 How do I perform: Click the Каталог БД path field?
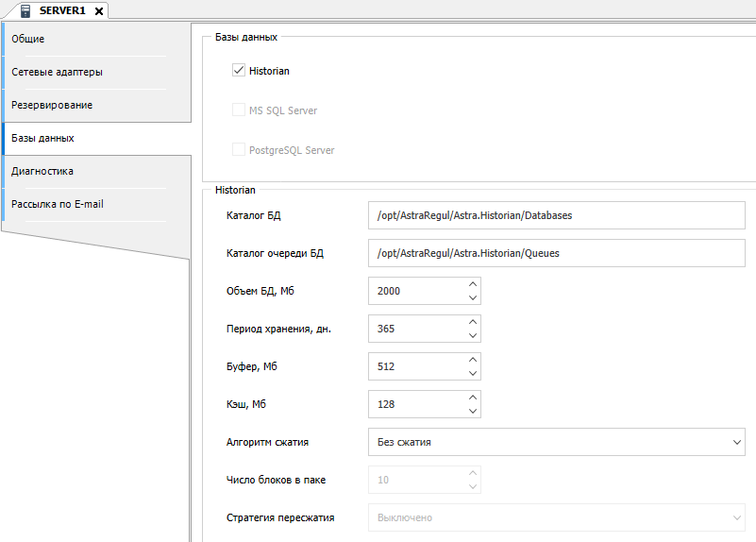click(556, 215)
